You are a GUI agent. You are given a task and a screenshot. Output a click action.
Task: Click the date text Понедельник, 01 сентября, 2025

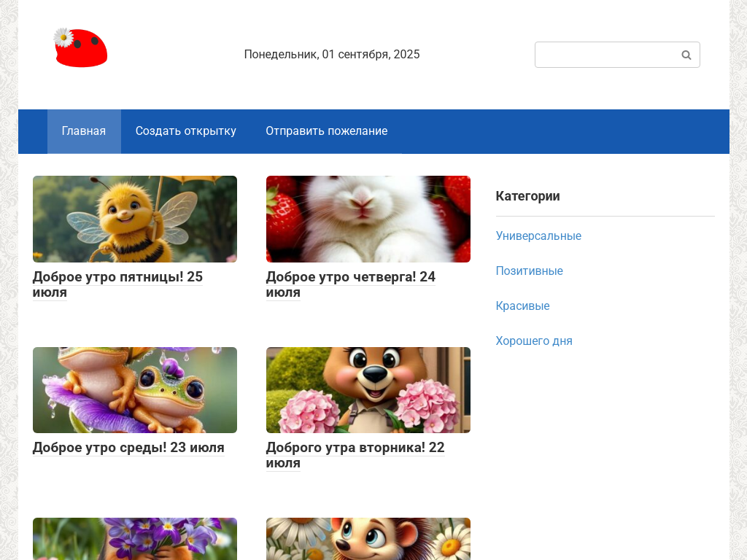point(332,55)
